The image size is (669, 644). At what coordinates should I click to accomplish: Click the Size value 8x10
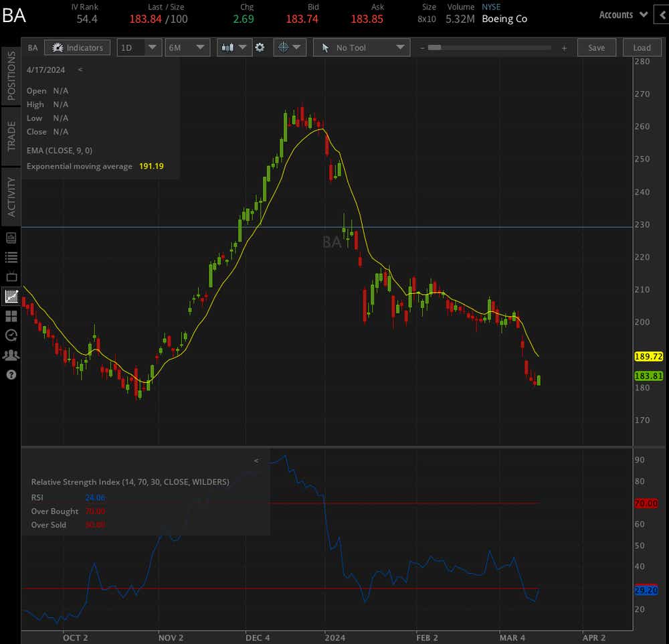pyautogui.click(x=427, y=19)
